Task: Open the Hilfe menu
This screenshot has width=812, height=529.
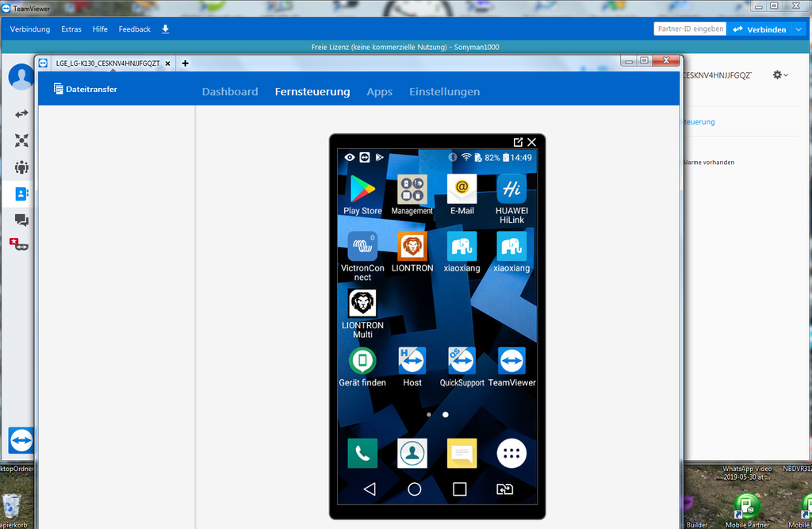Action: [x=100, y=29]
